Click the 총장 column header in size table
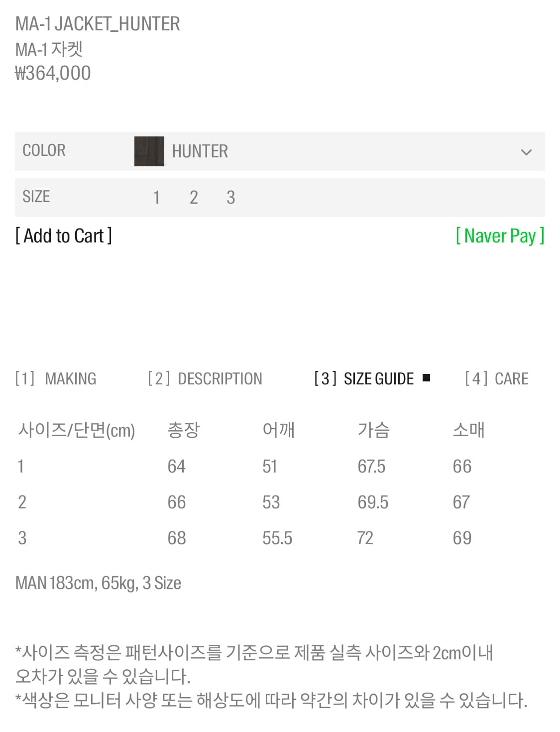 click(x=183, y=430)
